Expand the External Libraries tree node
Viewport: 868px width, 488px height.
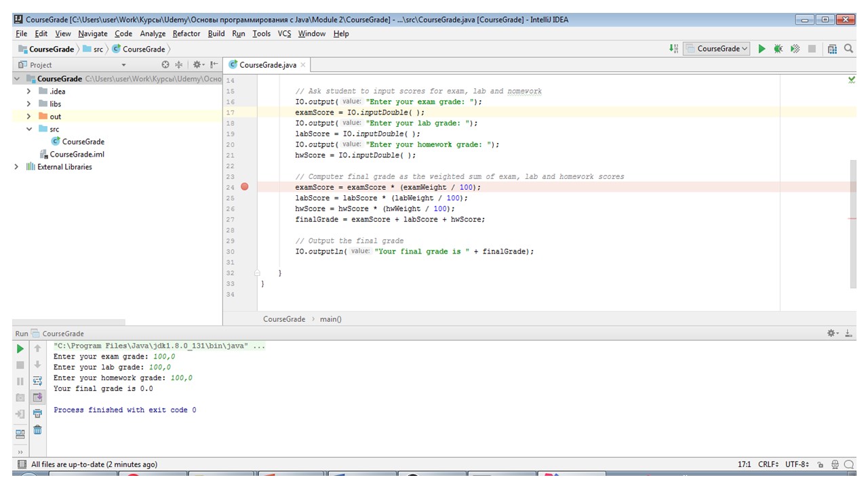(17, 167)
